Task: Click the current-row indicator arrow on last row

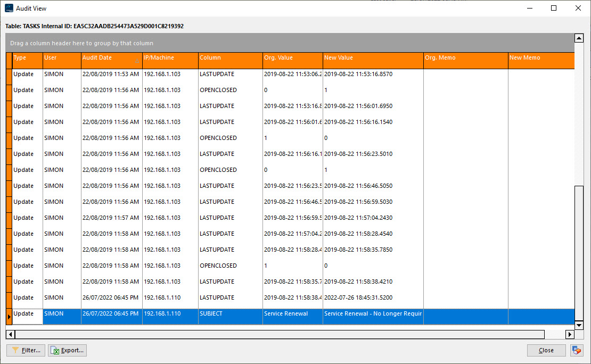Action: (9, 317)
